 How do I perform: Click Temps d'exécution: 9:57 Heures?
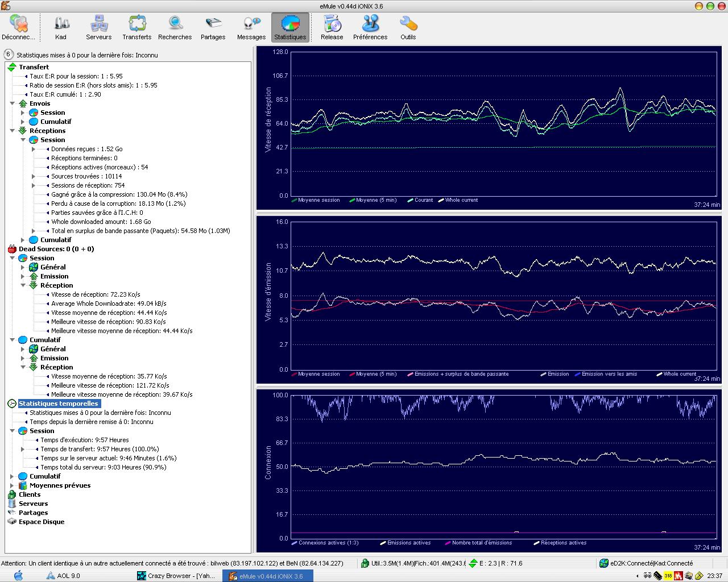(x=85, y=440)
